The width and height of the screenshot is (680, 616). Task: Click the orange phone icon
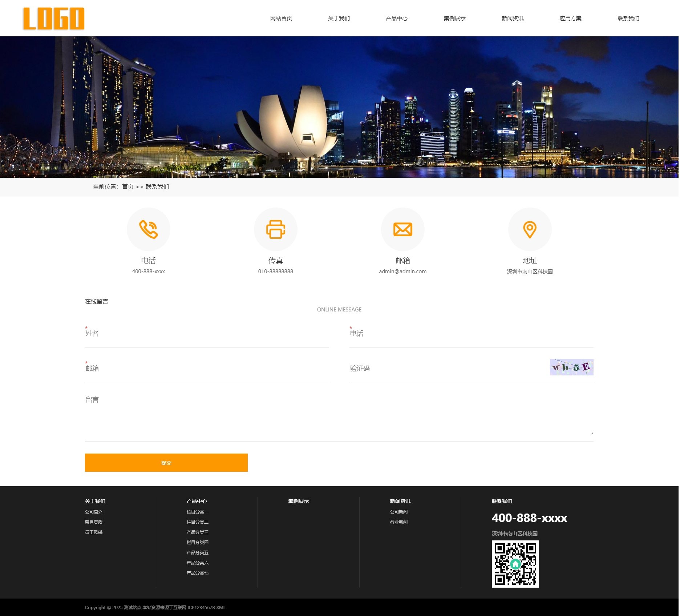[148, 229]
